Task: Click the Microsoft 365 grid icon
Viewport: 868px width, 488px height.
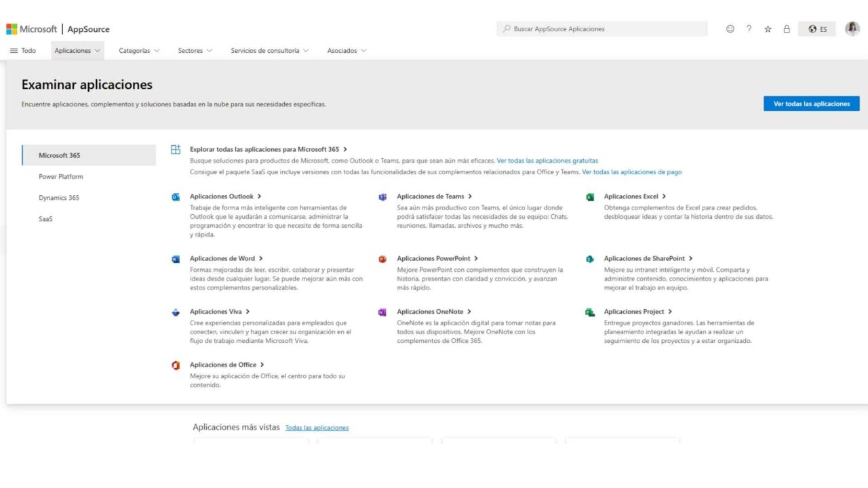Action: click(176, 150)
